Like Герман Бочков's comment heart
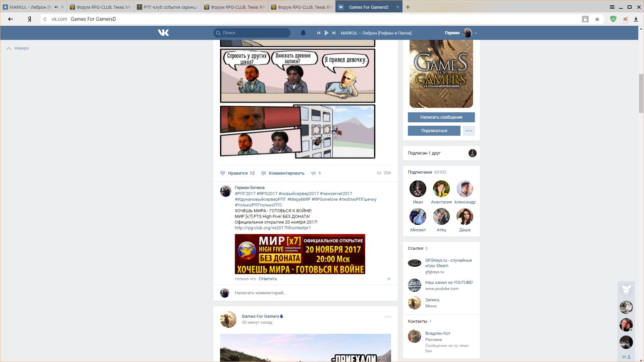 tap(389, 279)
